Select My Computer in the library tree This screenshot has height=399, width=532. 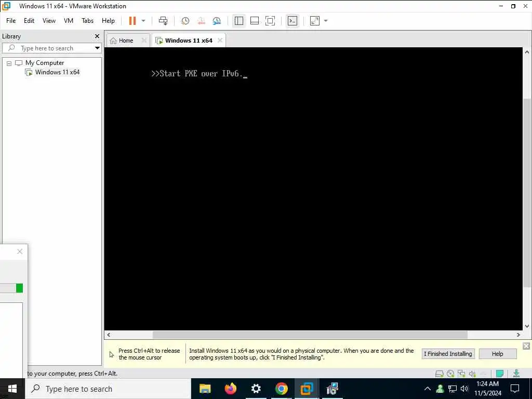click(45, 63)
